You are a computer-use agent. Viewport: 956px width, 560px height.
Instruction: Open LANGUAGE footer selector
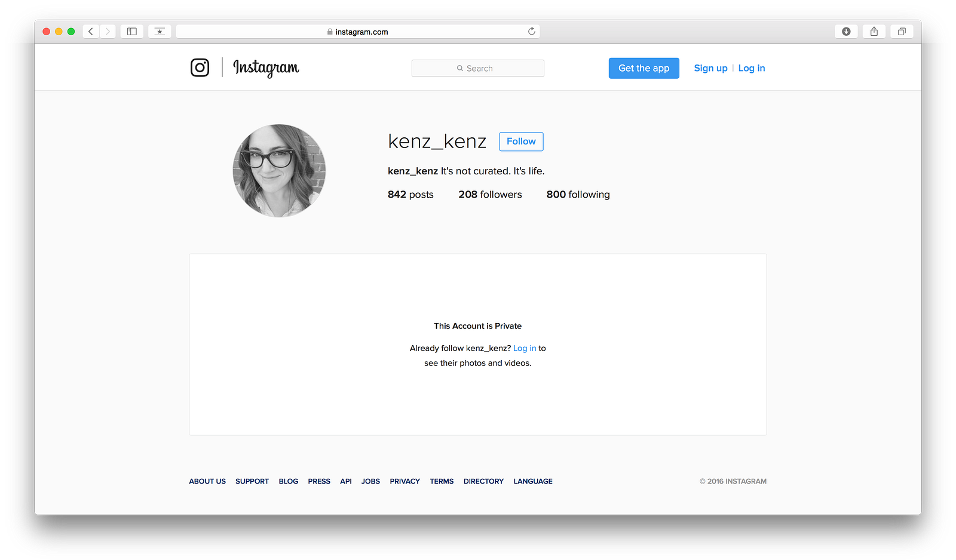(x=533, y=481)
